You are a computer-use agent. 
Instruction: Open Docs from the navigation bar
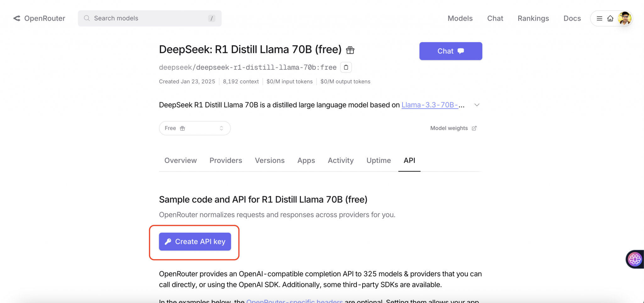pyautogui.click(x=572, y=19)
